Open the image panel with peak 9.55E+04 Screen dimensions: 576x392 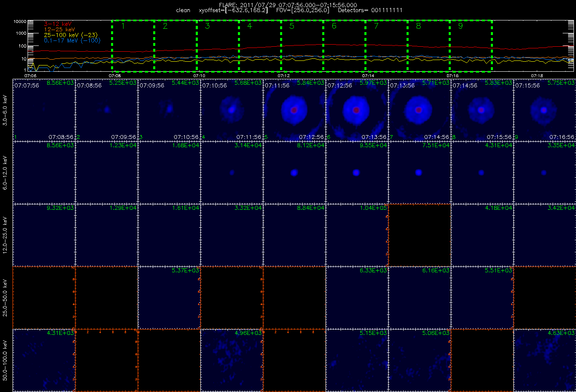coord(357,172)
